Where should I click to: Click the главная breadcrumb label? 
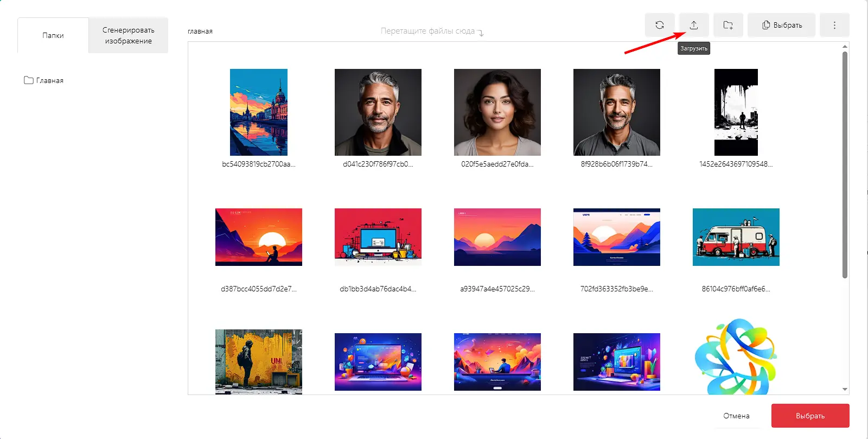[200, 31]
